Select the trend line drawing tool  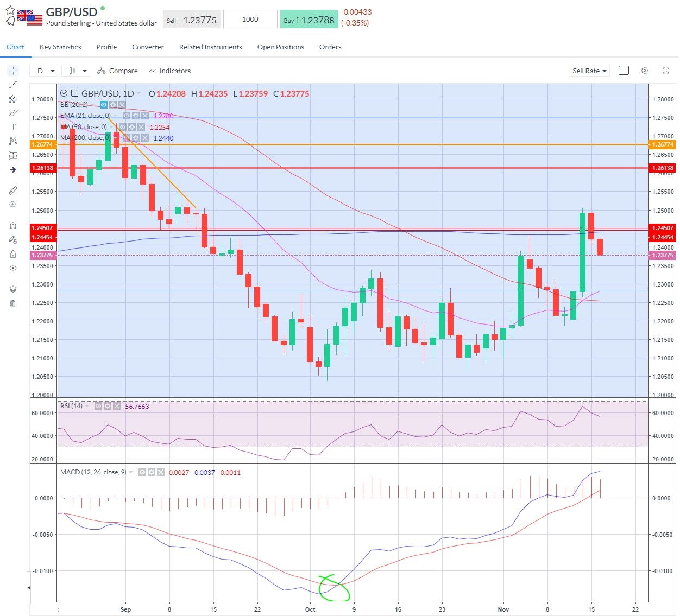(13, 85)
